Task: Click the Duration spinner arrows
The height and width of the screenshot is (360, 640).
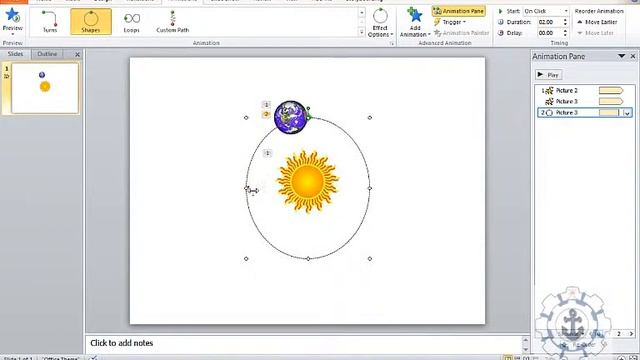Action: [x=565, y=22]
